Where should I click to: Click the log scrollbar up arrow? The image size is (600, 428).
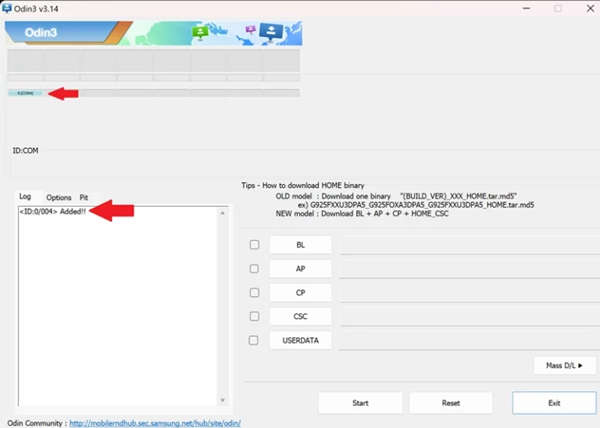click(222, 213)
